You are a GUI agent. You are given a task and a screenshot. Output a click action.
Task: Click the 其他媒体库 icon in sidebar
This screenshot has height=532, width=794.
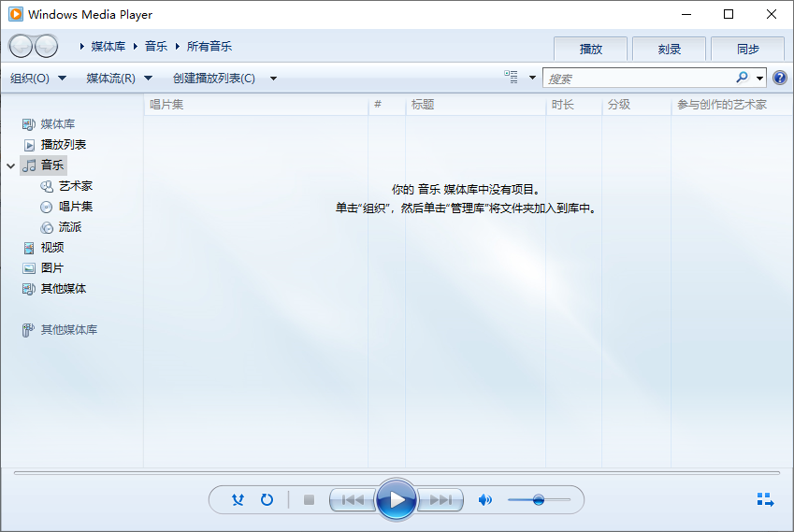(x=28, y=330)
